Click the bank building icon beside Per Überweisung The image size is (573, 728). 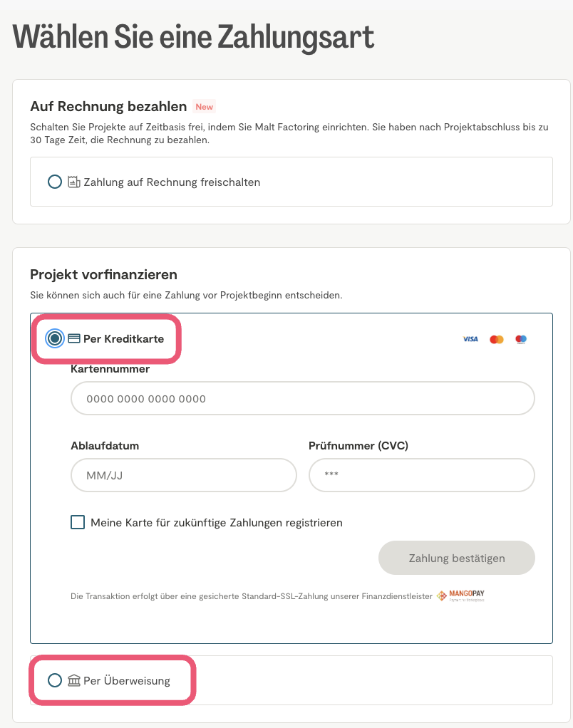tap(74, 680)
